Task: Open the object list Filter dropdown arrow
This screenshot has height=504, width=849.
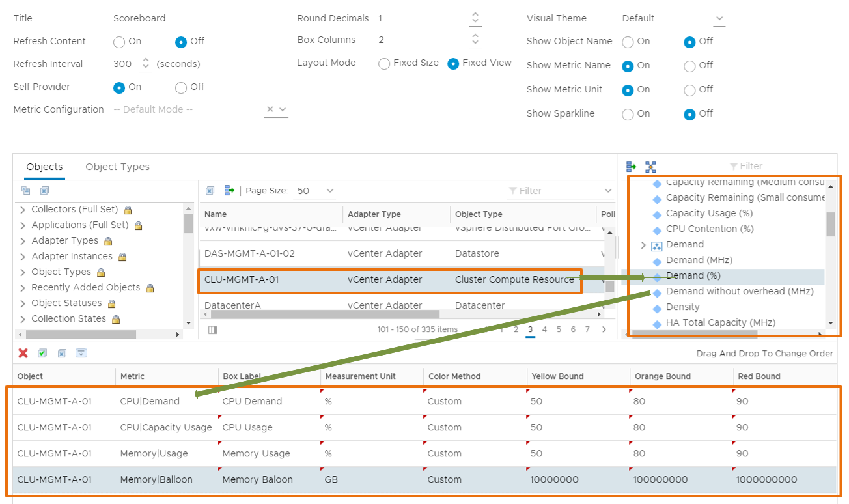Action: 608,191
